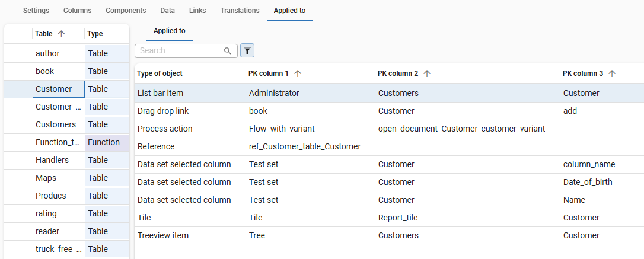Click ref_Customer_table_Customer reference cell
The height and width of the screenshot is (259, 644).
[x=304, y=146]
